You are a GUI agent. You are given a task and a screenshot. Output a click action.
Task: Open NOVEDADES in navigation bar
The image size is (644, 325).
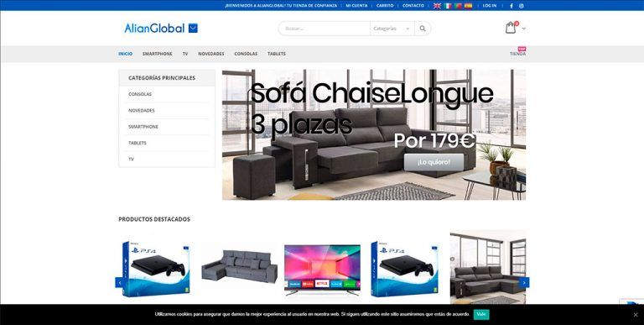(x=211, y=54)
